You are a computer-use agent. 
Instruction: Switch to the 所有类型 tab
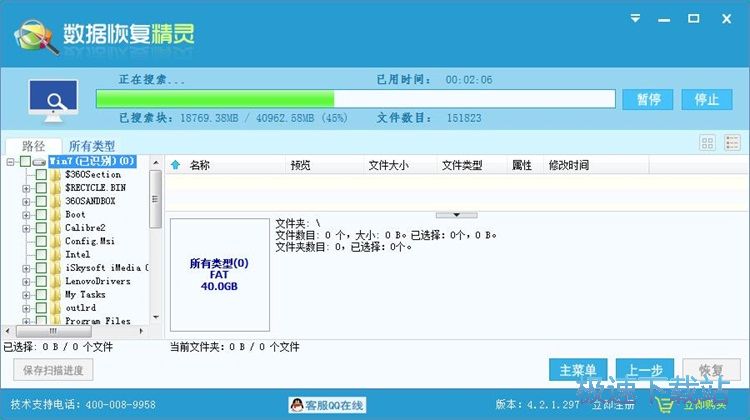pos(91,145)
